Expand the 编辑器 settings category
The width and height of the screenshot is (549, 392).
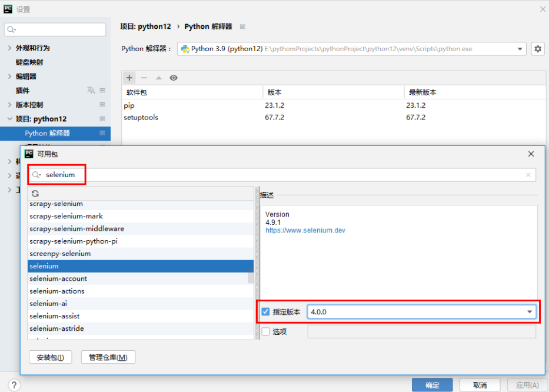pyautogui.click(x=9, y=77)
